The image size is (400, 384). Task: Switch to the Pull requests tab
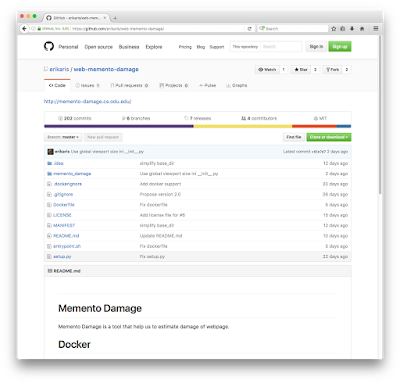129,86
